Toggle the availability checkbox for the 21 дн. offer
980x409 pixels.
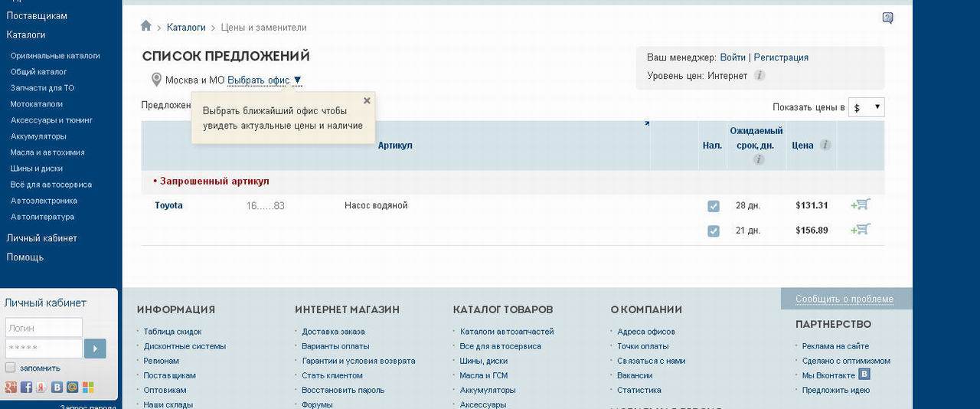coord(714,231)
